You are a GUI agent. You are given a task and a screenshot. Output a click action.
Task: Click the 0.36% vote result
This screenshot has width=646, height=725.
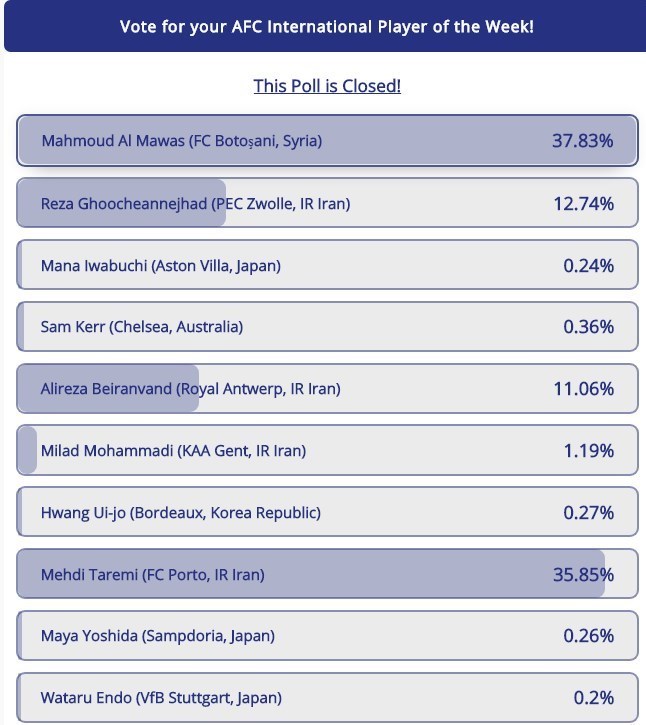tap(588, 327)
